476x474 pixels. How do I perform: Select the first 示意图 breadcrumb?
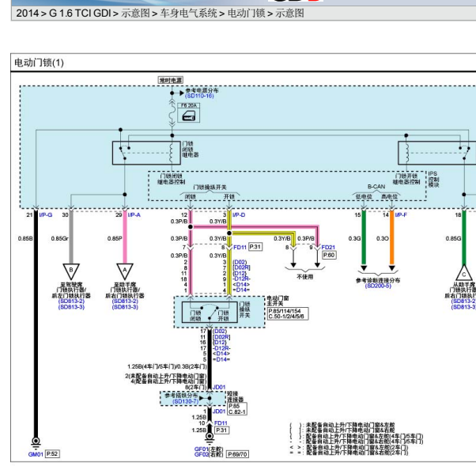(136, 13)
